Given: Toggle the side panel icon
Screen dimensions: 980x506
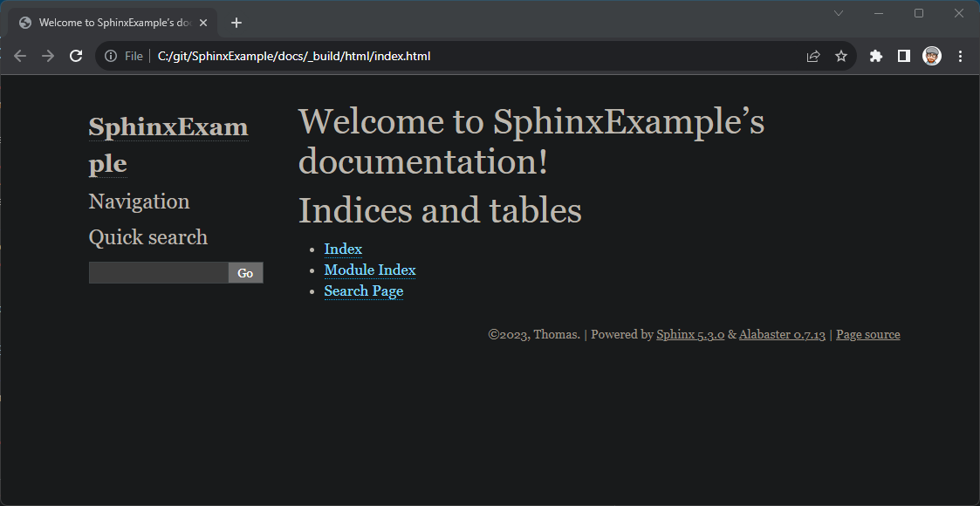Looking at the screenshot, I should pos(904,56).
